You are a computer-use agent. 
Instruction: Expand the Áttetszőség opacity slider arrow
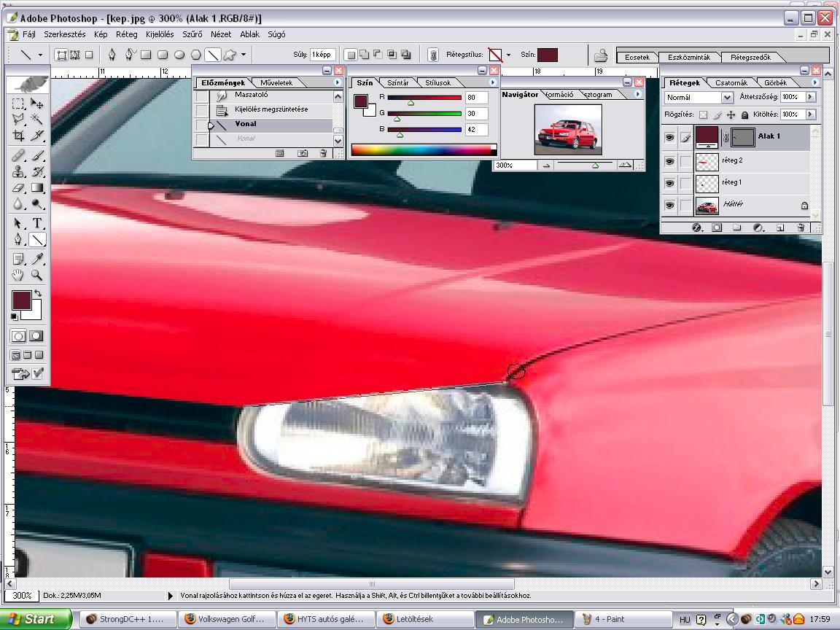[x=810, y=97]
